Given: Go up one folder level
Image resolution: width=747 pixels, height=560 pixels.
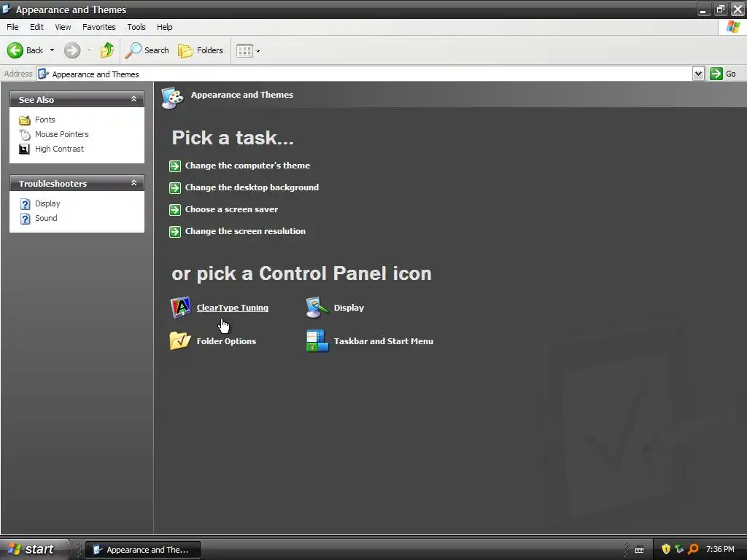Looking at the screenshot, I should tap(107, 50).
